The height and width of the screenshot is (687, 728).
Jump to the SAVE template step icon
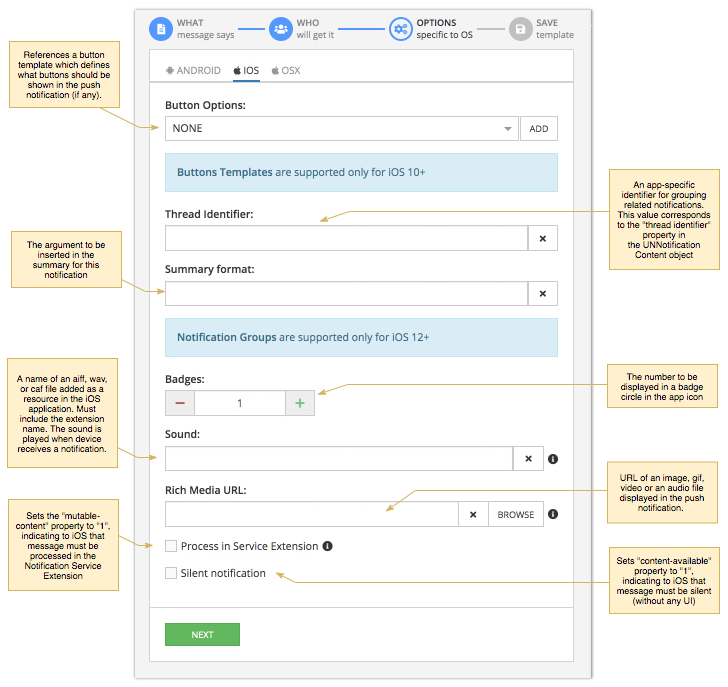tap(520, 29)
